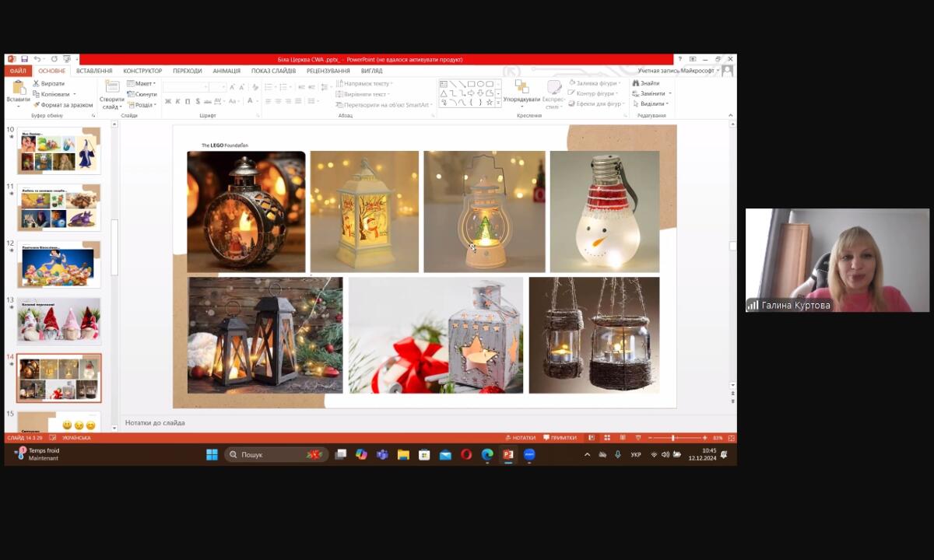The height and width of the screenshot is (560, 934).
Task: Open the Макет layout dropdown
Action: coord(142,83)
